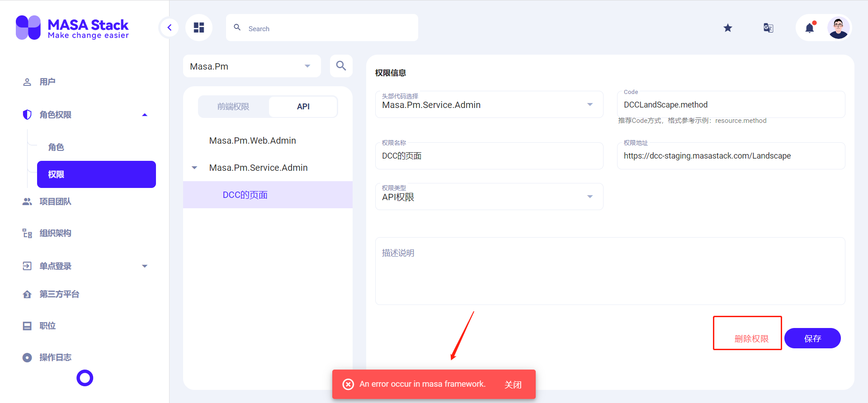868x403 pixels.
Task: Click the 操作日志 record icon
Action: (27, 357)
